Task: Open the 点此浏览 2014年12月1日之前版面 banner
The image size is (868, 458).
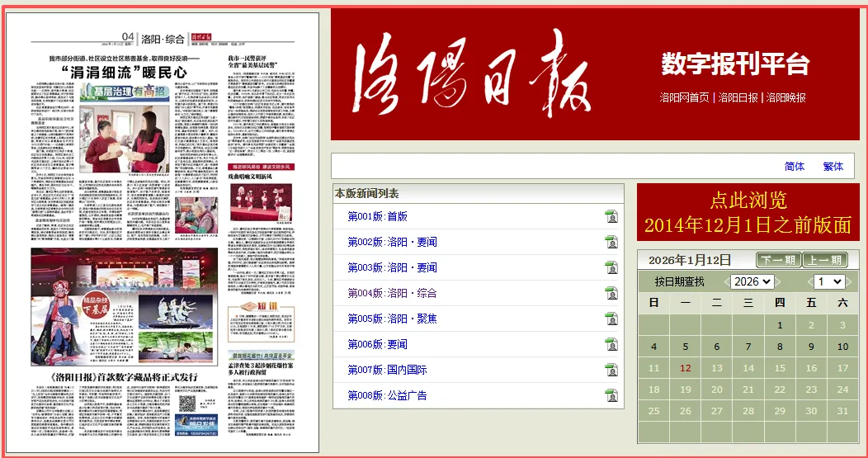Action: (x=748, y=212)
